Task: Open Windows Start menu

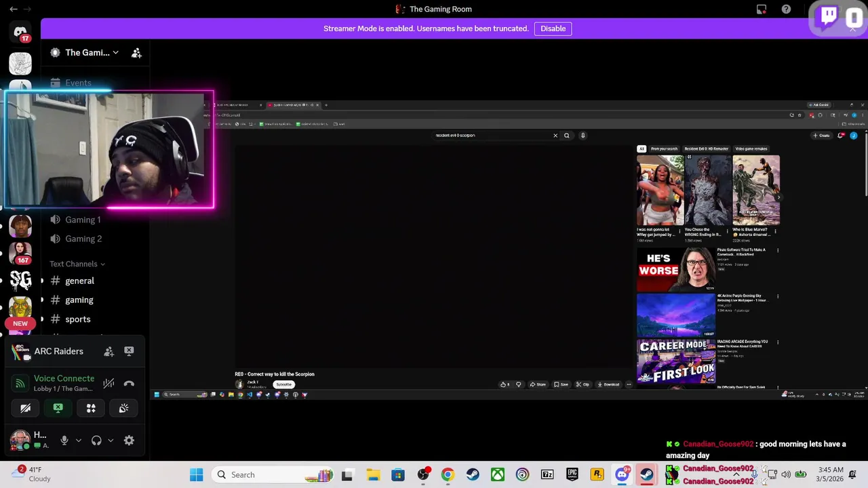Action: (x=196, y=475)
